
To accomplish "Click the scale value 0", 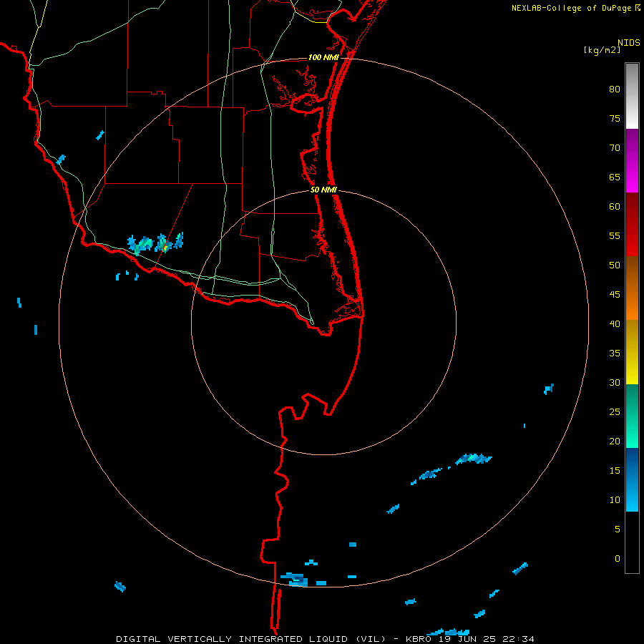I will 618,559.
